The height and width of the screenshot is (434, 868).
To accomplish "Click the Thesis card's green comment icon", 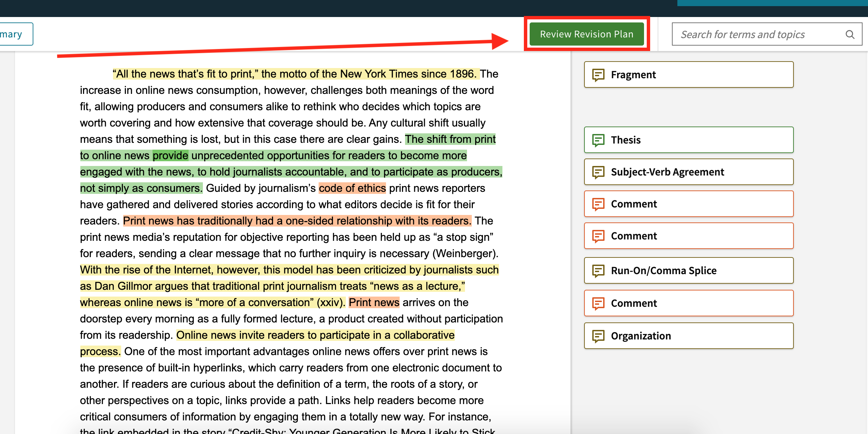I will click(598, 140).
